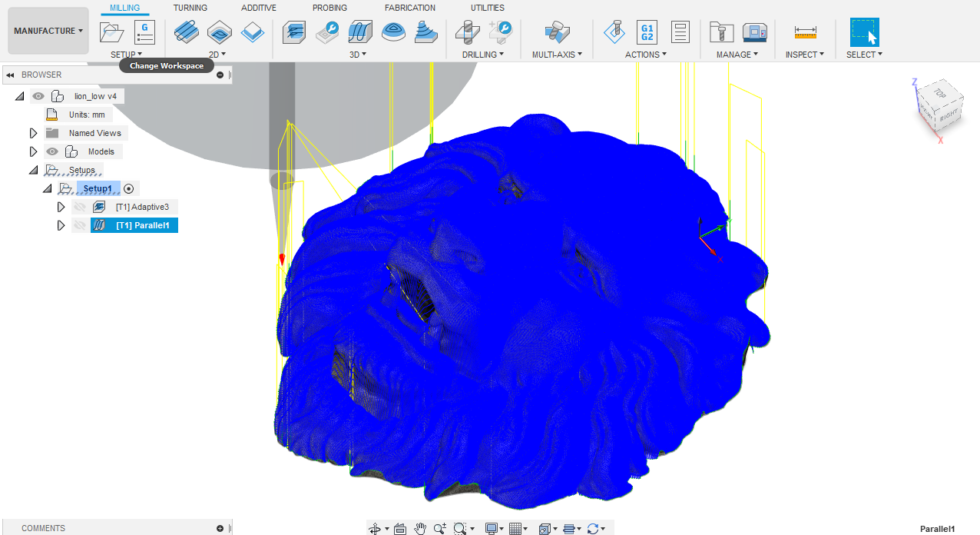Click the New Setup folder icon
Screen dimensions: 980x535
pyautogui.click(x=112, y=32)
